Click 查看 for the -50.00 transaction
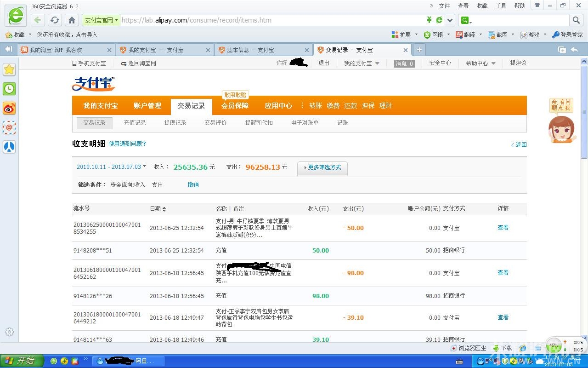Screen dimensions: 588x368 [503, 228]
